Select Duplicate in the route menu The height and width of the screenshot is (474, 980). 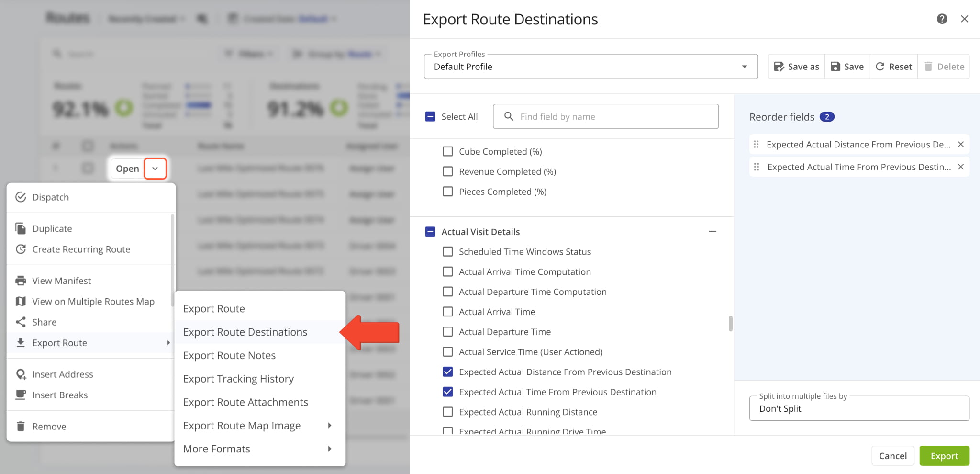89,228
